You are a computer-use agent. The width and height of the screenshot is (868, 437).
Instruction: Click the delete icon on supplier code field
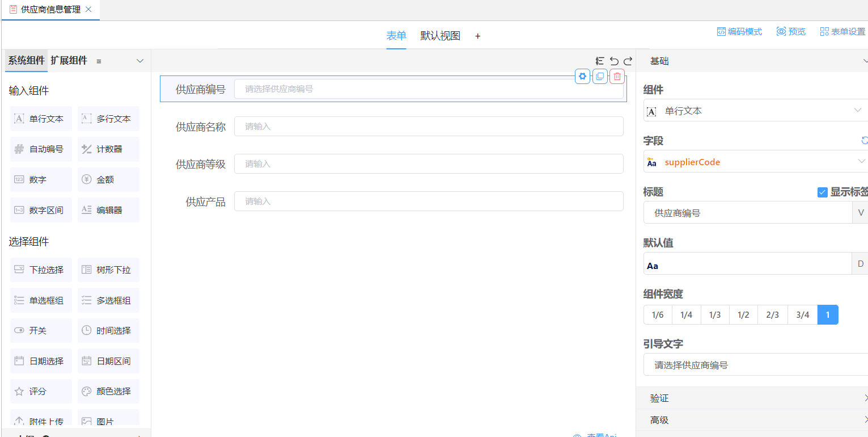coord(617,77)
